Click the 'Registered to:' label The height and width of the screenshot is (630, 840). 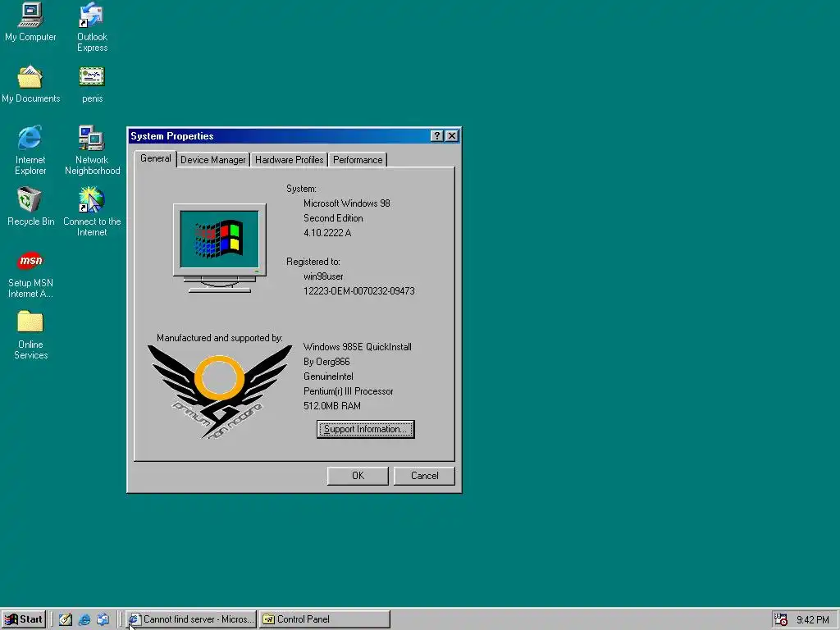[x=313, y=262]
